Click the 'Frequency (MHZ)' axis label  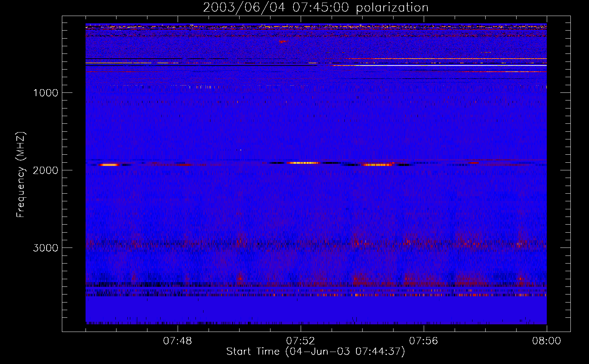(x=21, y=175)
